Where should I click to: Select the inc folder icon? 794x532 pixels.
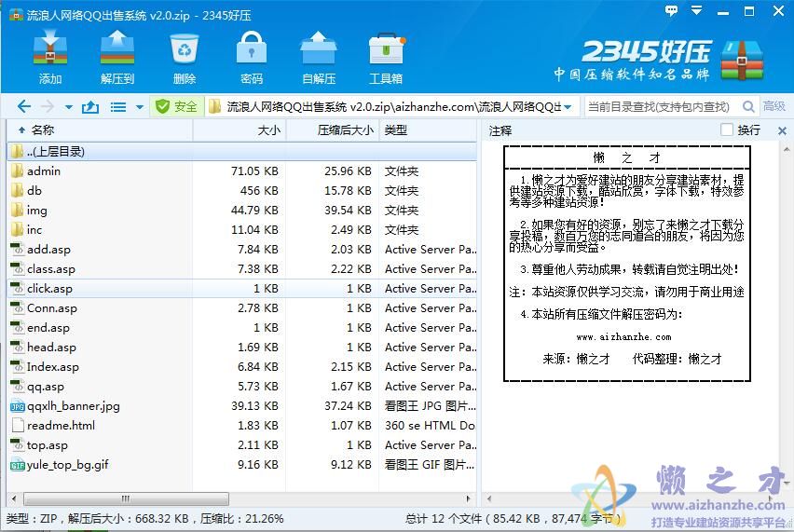click(17, 229)
